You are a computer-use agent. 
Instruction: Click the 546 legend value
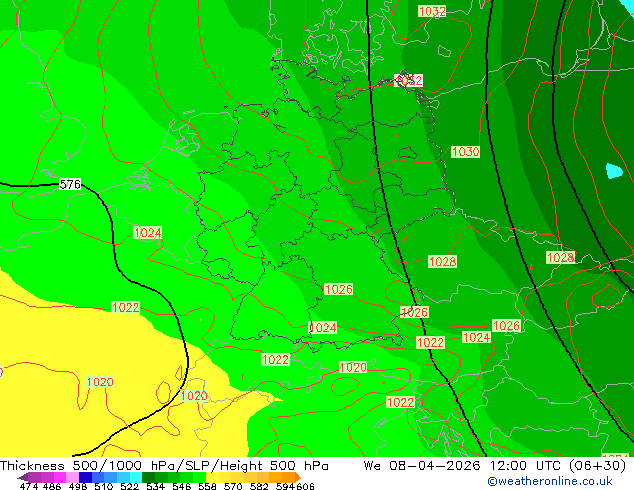[x=181, y=486]
